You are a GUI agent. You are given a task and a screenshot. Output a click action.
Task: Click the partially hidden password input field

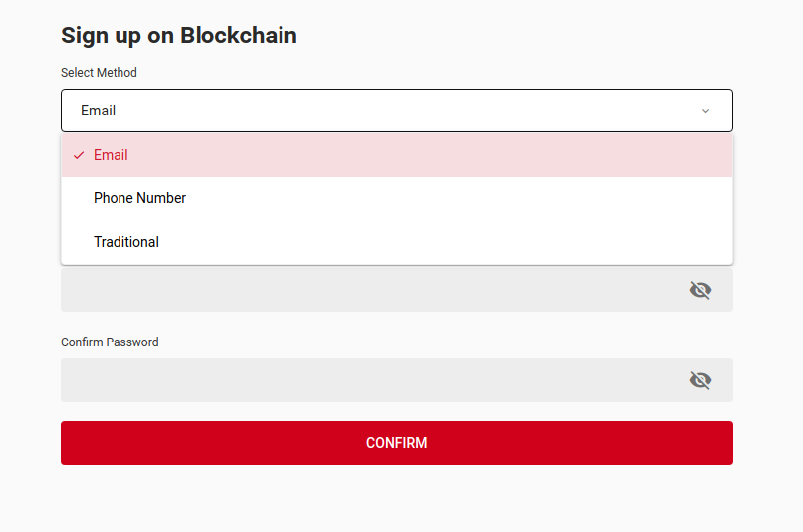pyautogui.click(x=365, y=290)
